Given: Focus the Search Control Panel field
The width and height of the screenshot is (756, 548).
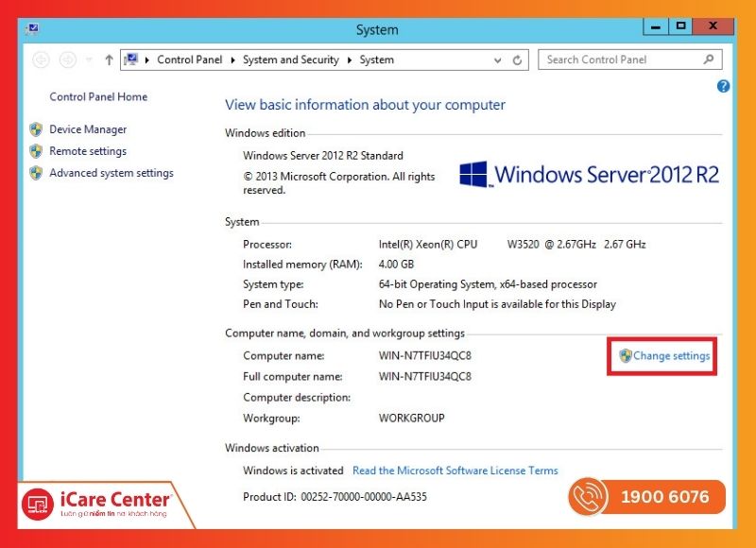Looking at the screenshot, I should tap(630, 60).
